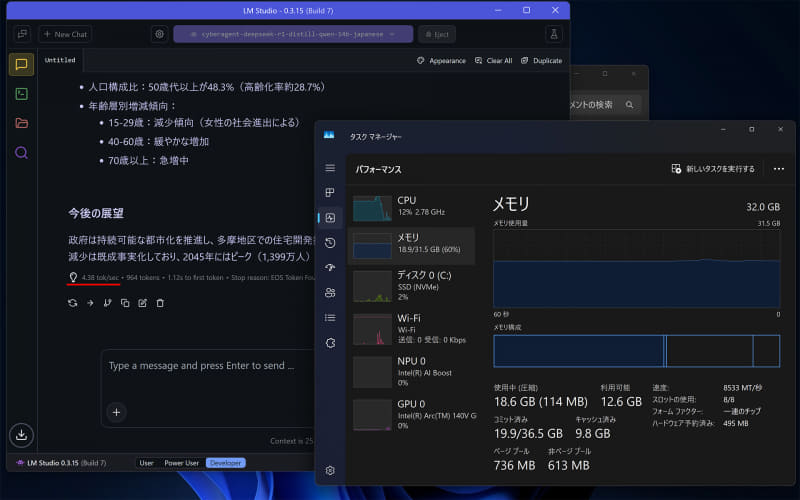Open the Developer terminal view in LM Studio sidebar

pyautogui.click(x=21, y=94)
